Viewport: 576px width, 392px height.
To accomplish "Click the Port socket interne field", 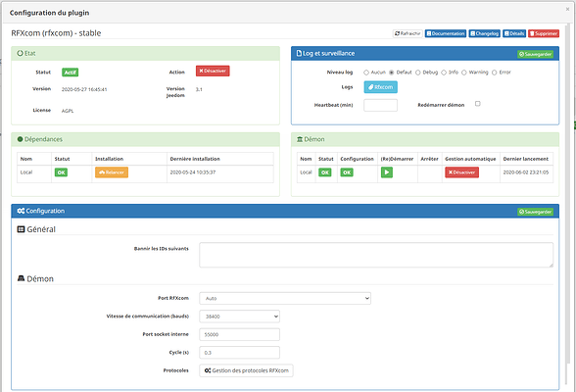I will point(239,334).
